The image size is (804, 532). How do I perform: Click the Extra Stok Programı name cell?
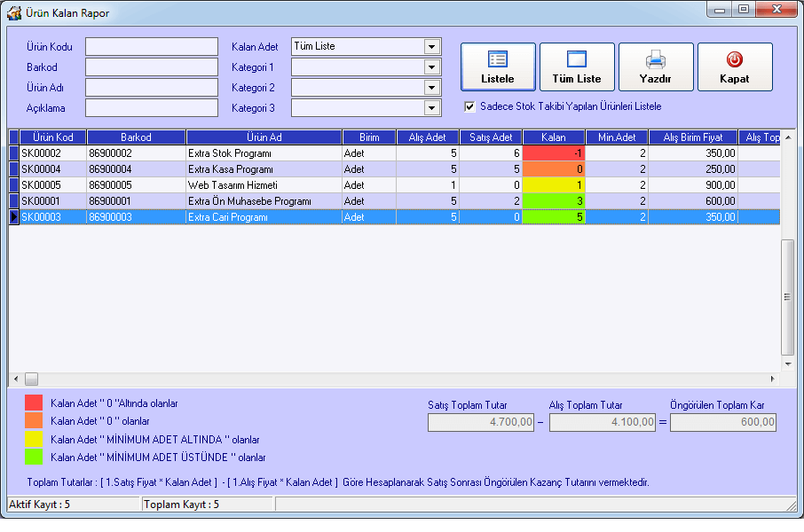pyautogui.click(x=264, y=153)
